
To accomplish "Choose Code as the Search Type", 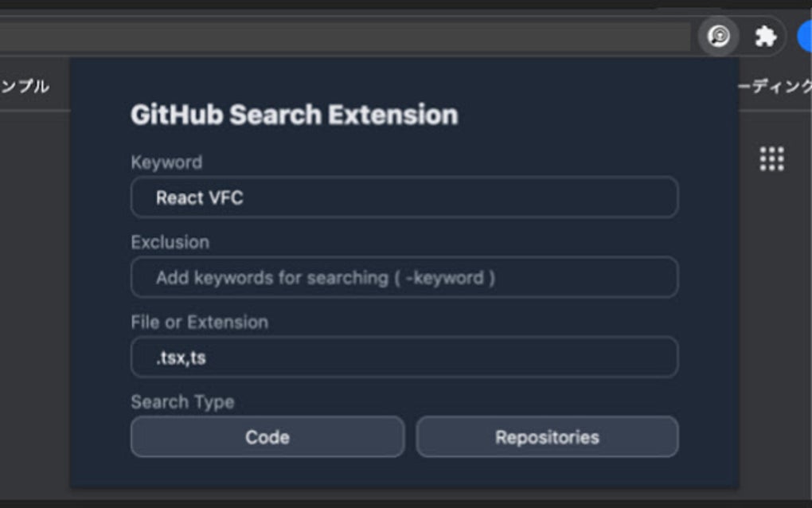I will 267,436.
